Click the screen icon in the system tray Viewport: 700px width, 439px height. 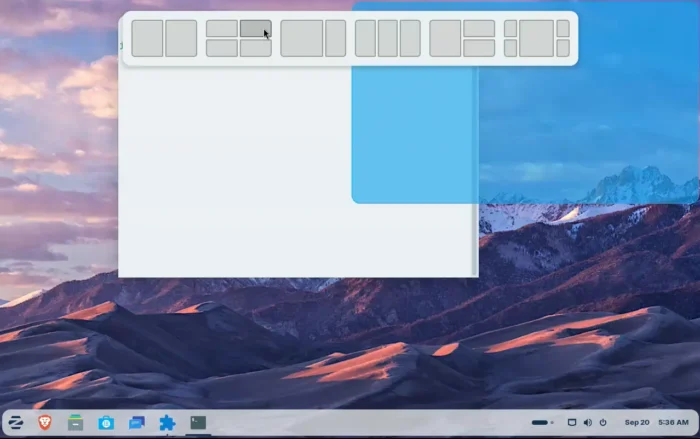point(571,422)
